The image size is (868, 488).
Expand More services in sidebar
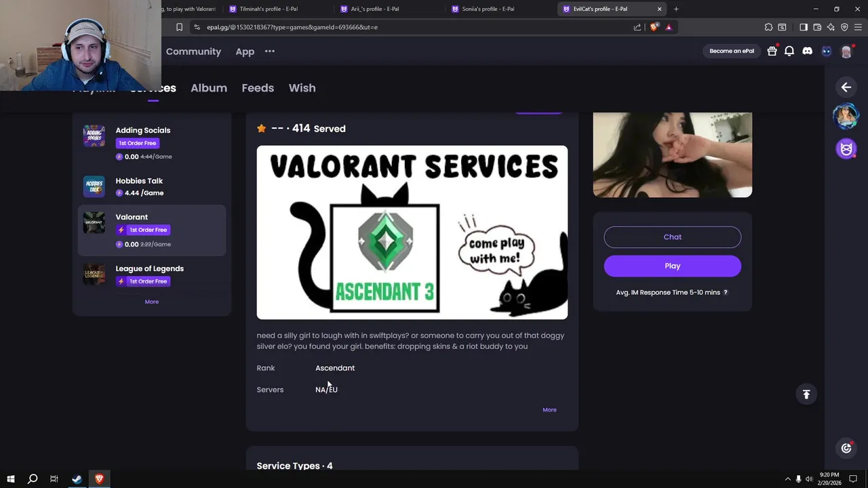pyautogui.click(x=152, y=302)
